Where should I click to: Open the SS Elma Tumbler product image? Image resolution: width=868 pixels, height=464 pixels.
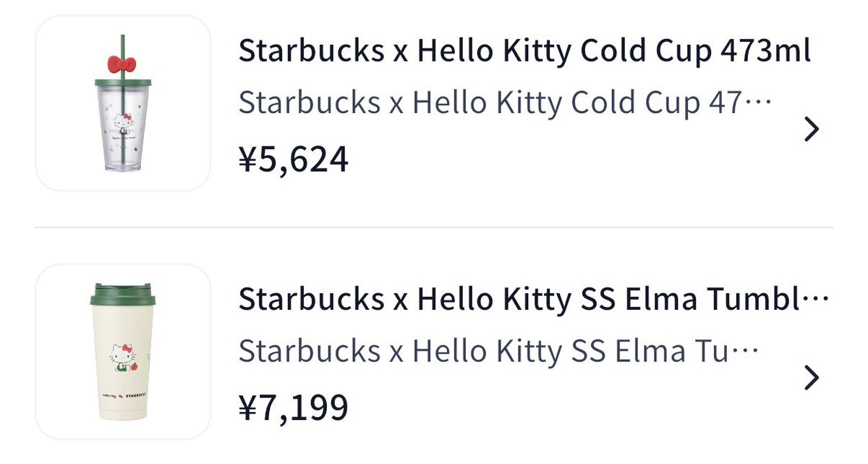pyautogui.click(x=123, y=352)
